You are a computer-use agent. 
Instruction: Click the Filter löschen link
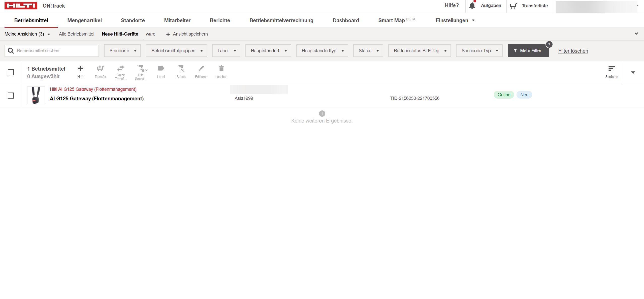coord(573,51)
